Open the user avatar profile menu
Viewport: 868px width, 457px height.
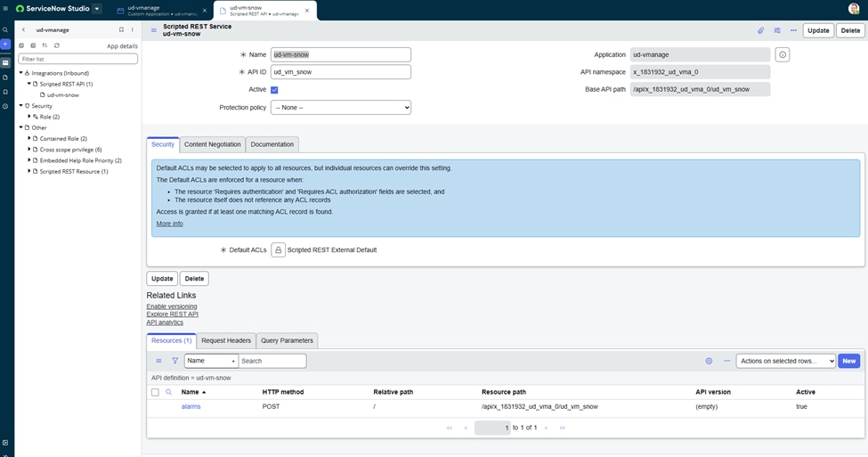click(x=854, y=9)
